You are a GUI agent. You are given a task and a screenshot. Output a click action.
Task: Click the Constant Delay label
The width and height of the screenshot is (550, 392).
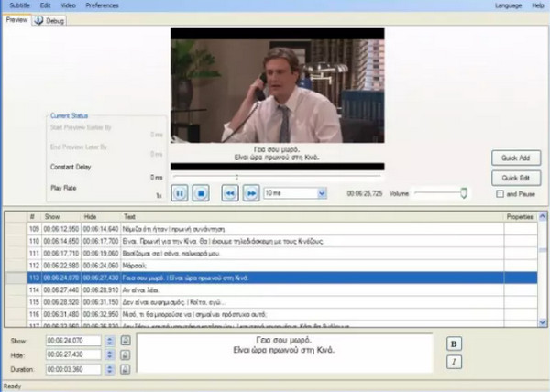pyautogui.click(x=71, y=167)
